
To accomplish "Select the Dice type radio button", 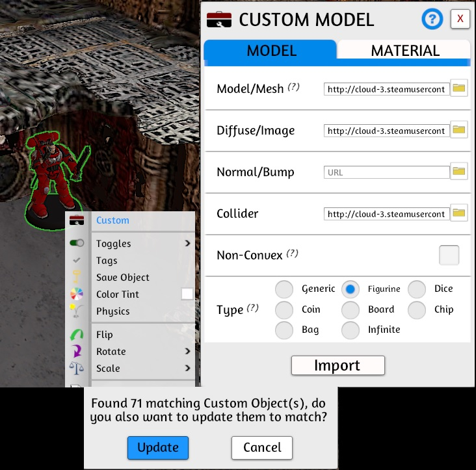I will [416, 289].
